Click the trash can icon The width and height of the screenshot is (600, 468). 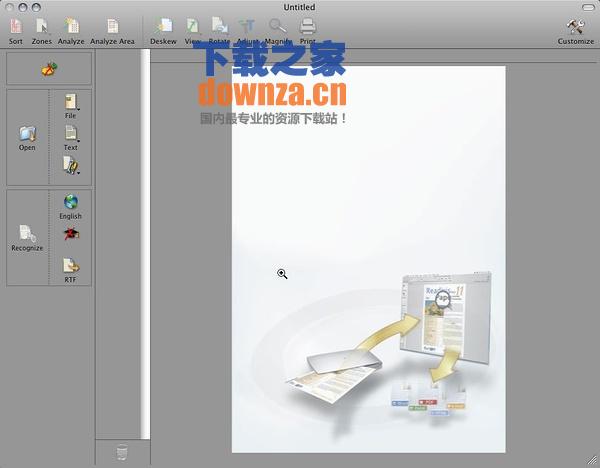pyautogui.click(x=122, y=453)
